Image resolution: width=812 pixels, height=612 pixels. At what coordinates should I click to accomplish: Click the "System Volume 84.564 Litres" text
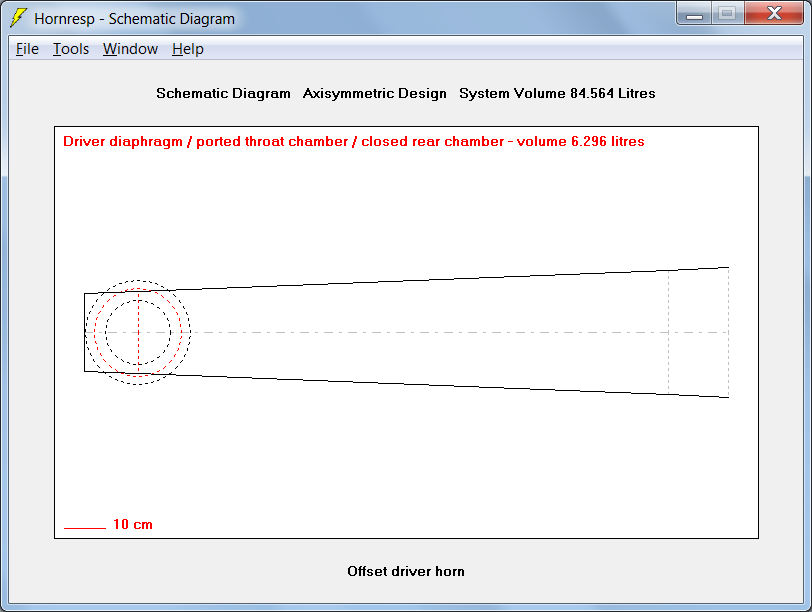(x=557, y=93)
